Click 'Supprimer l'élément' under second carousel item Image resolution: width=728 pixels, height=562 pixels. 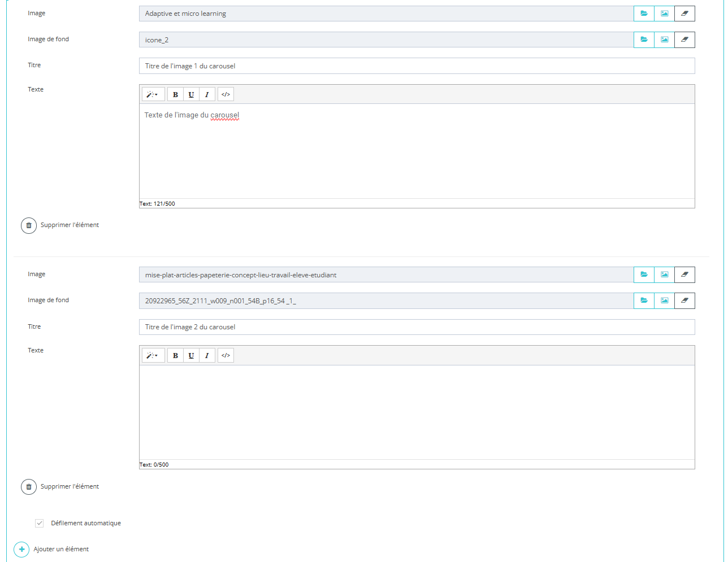coord(70,486)
